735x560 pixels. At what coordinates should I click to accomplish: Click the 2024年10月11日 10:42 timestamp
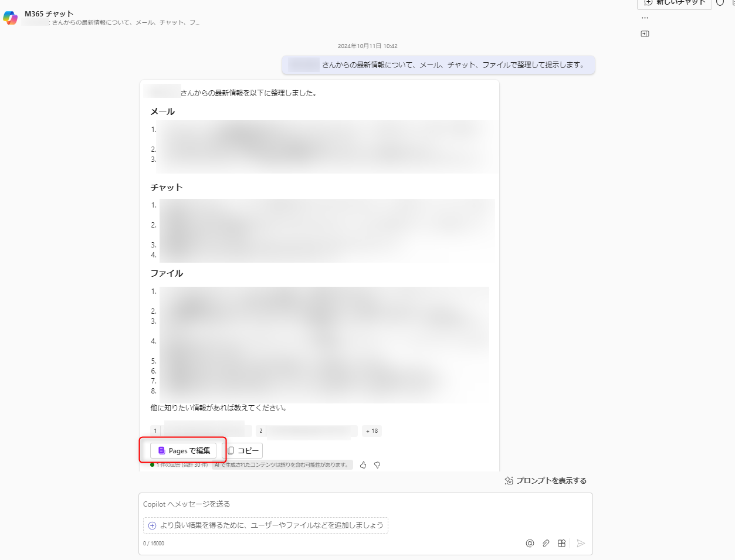coord(367,46)
